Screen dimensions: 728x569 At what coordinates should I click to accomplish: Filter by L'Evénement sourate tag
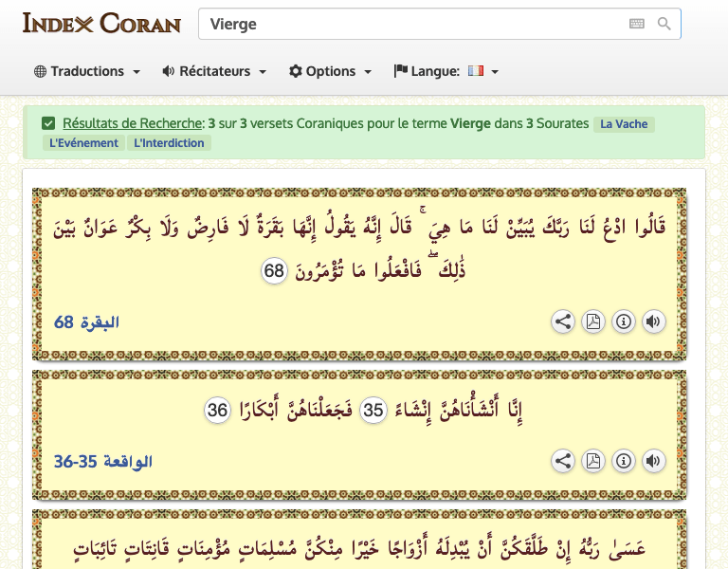pos(83,142)
